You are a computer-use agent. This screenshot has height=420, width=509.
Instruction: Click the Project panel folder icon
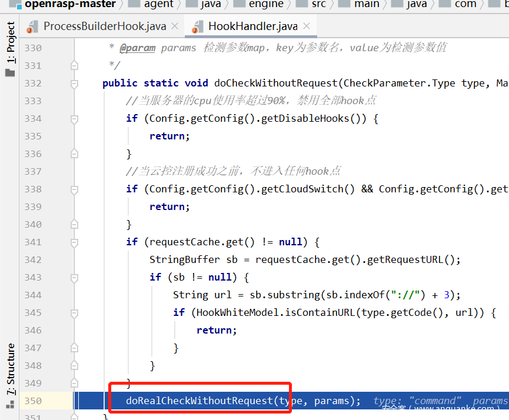point(10,73)
